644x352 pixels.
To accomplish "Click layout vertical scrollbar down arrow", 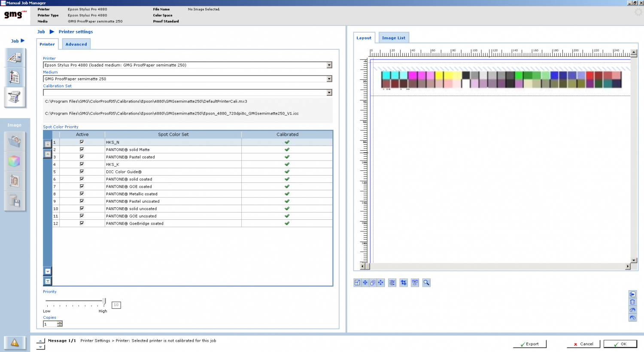I will point(634,260).
